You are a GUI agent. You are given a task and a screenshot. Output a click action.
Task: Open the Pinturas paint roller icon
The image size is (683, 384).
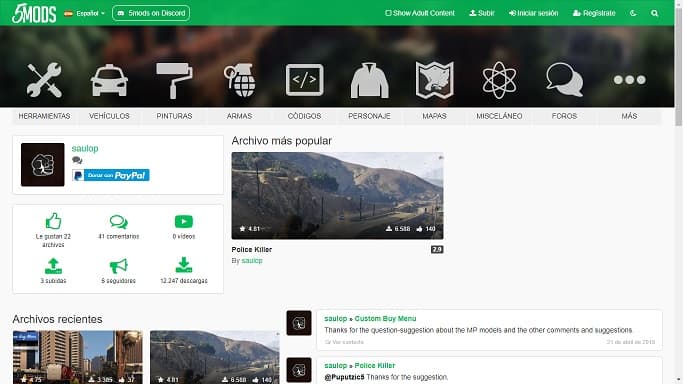pyautogui.click(x=174, y=80)
